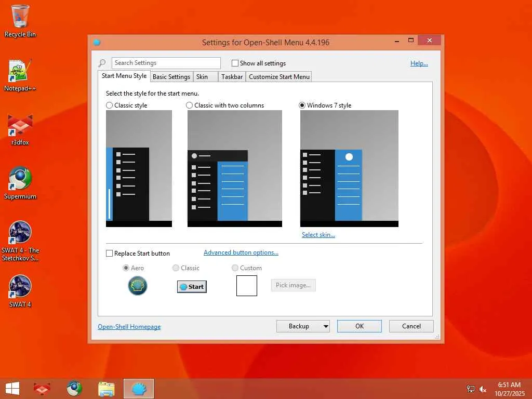The height and width of the screenshot is (399, 532).
Task: Open File Explorer from the taskbar
Action: pos(106,389)
